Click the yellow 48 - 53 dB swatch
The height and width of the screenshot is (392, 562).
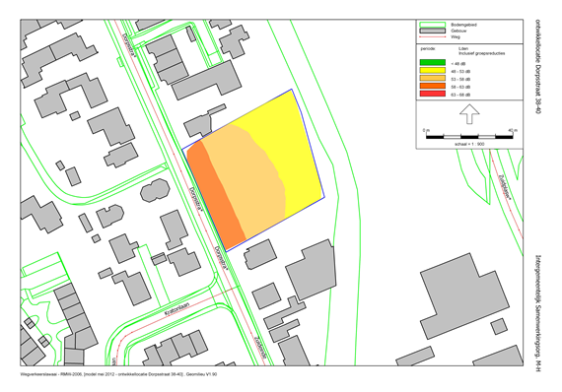(433, 71)
